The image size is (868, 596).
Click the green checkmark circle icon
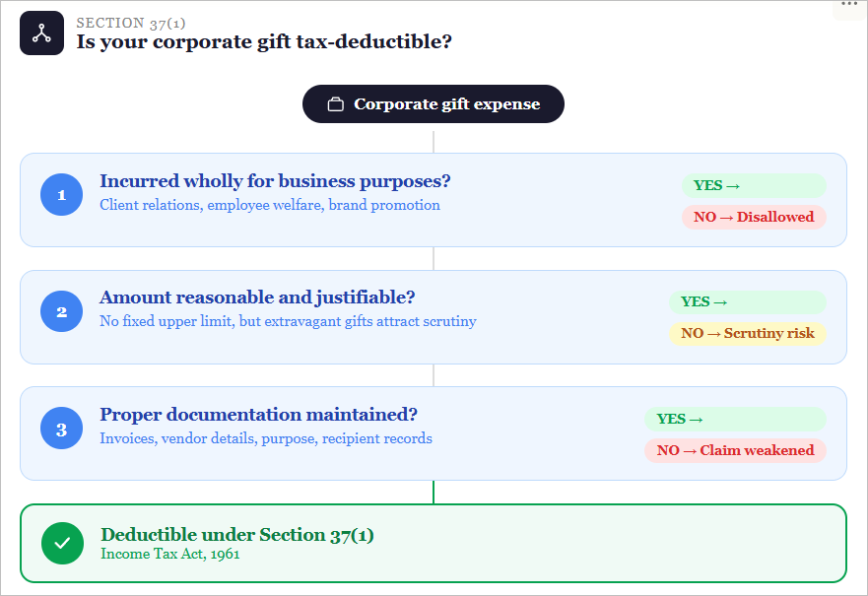[62, 543]
